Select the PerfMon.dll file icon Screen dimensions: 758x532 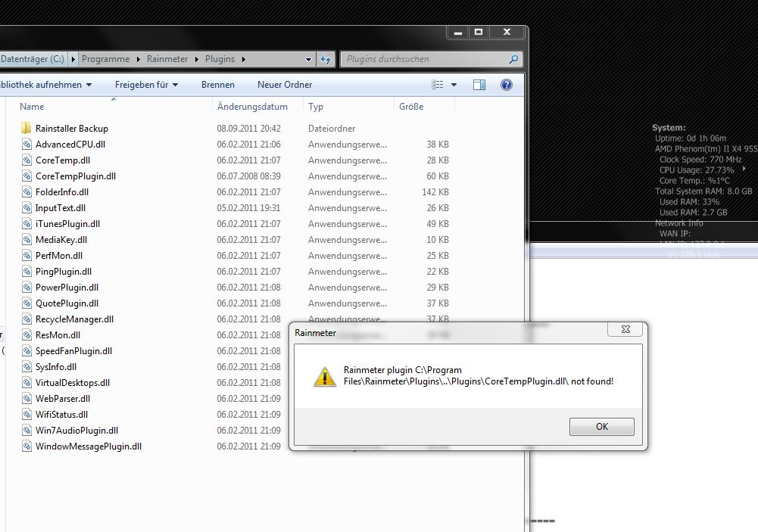point(27,256)
